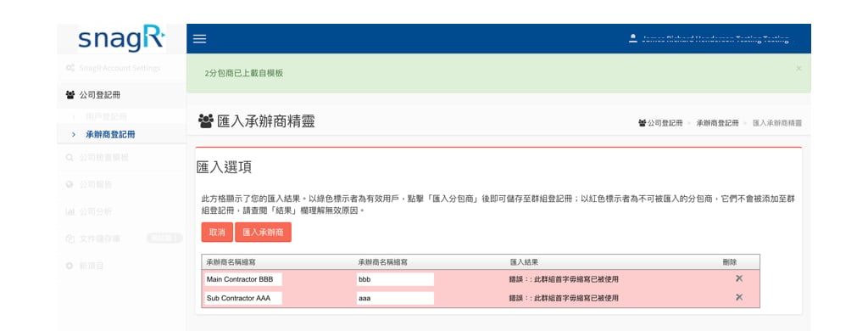Click the user profile icon in header

click(x=633, y=39)
